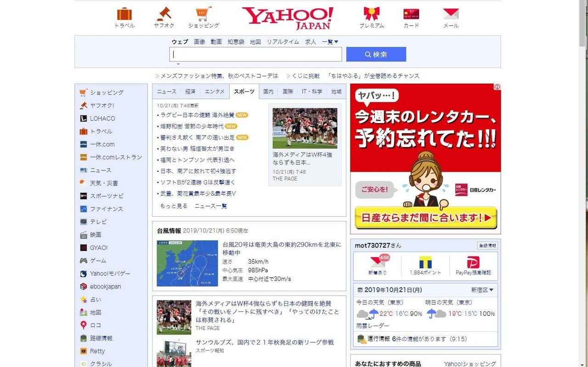Open the トラベル suitcase icon in header

(x=124, y=14)
